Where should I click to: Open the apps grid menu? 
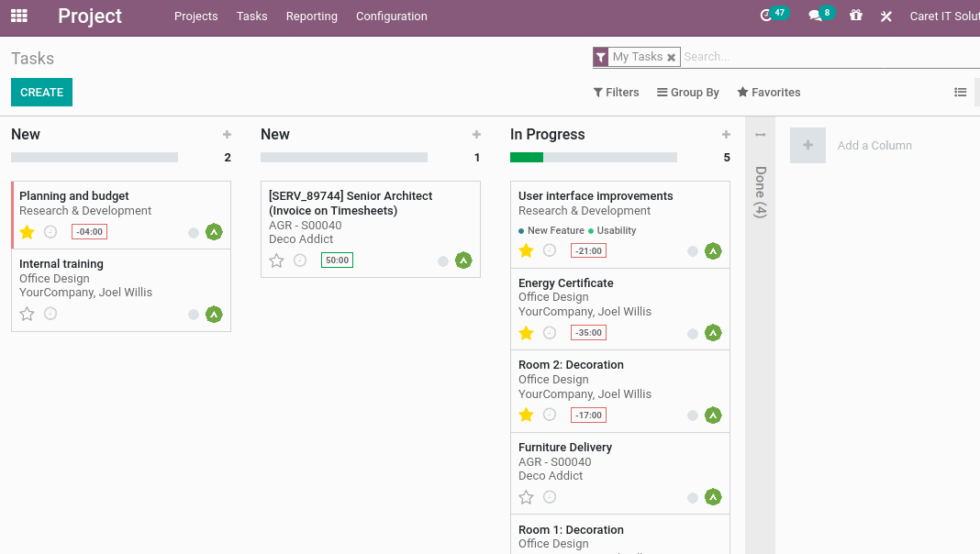click(18, 16)
